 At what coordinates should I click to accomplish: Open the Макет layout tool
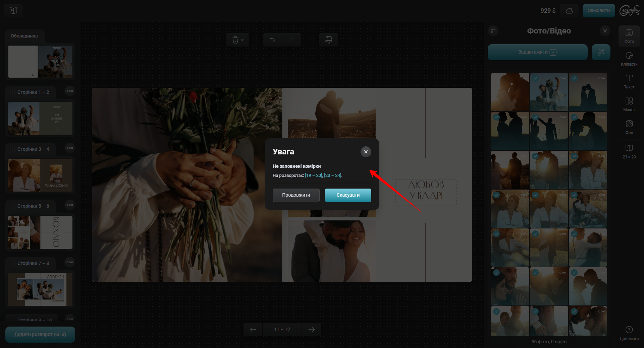[629, 104]
